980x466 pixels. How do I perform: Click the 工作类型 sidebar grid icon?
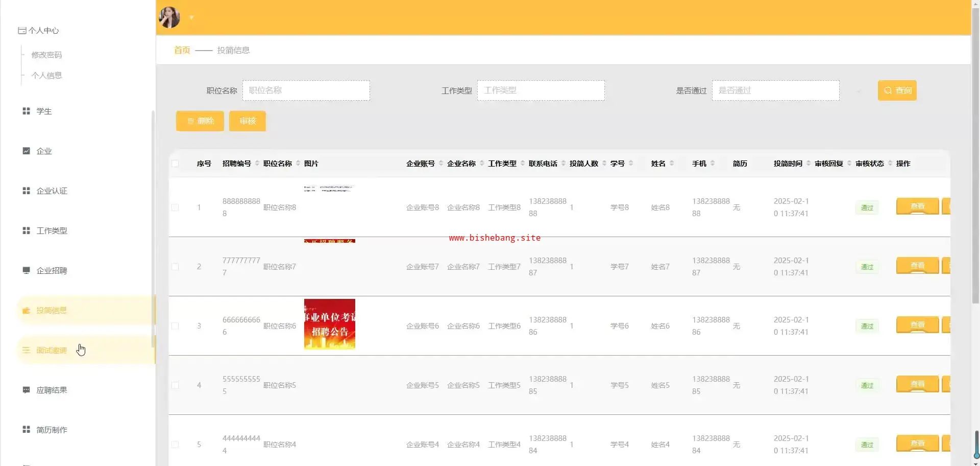coord(26,230)
